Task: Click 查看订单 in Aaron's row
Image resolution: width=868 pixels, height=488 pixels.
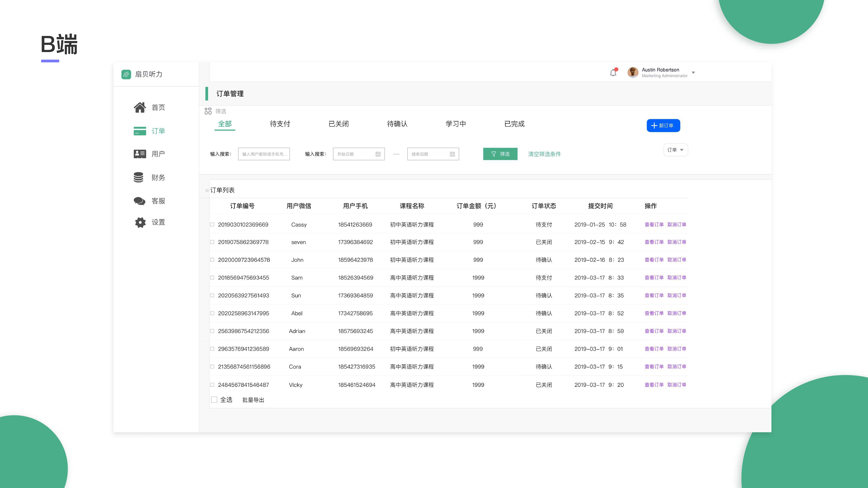Action: click(654, 349)
